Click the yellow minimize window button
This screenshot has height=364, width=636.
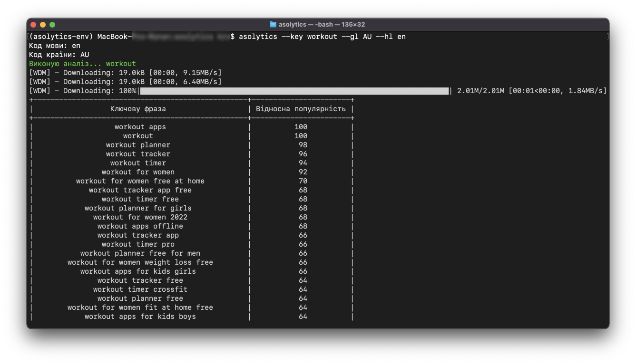pos(43,25)
